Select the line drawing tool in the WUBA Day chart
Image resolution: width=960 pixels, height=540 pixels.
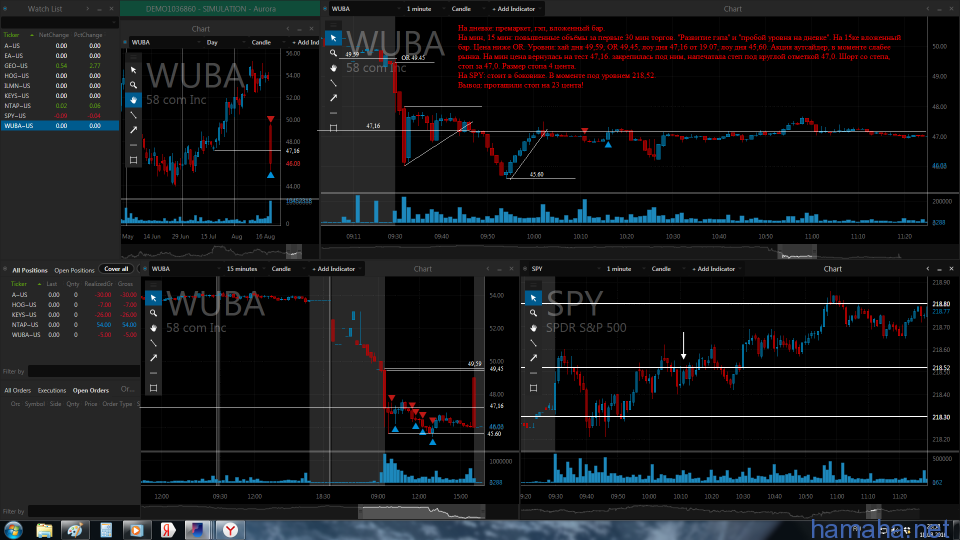pos(133,115)
